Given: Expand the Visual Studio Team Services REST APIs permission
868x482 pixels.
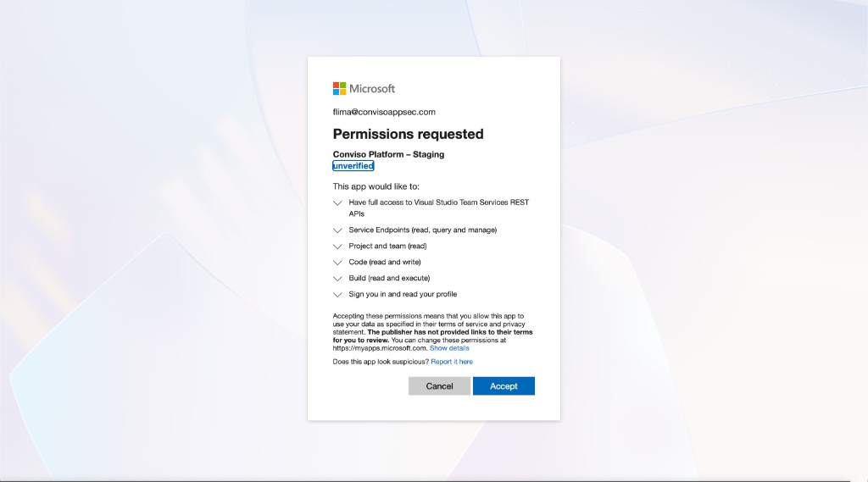Looking at the screenshot, I should [337, 203].
